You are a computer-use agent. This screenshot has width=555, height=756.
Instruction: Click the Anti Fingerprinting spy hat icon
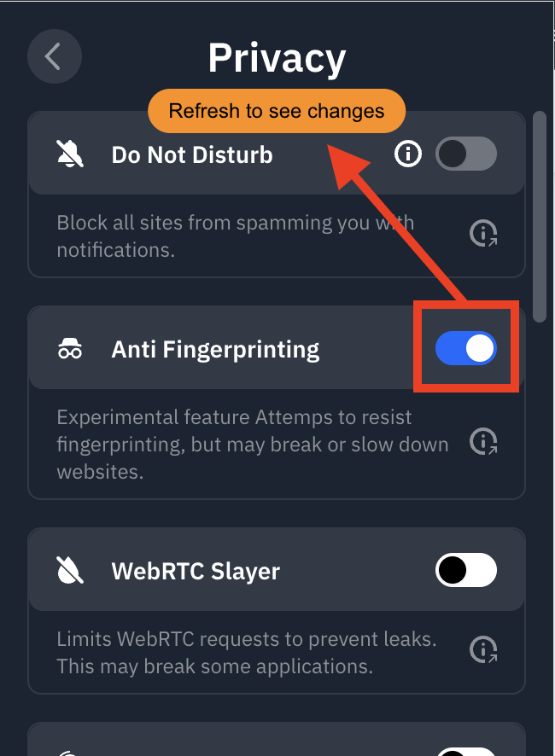(70, 349)
